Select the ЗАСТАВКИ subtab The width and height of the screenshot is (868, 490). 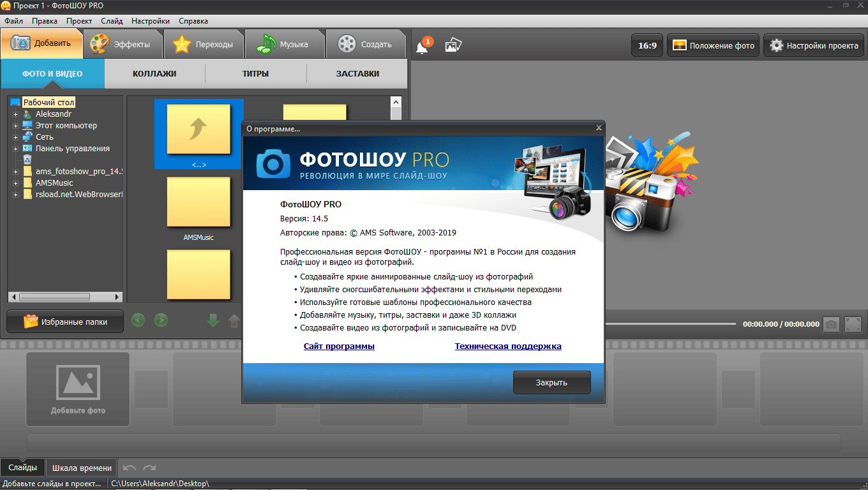[357, 73]
